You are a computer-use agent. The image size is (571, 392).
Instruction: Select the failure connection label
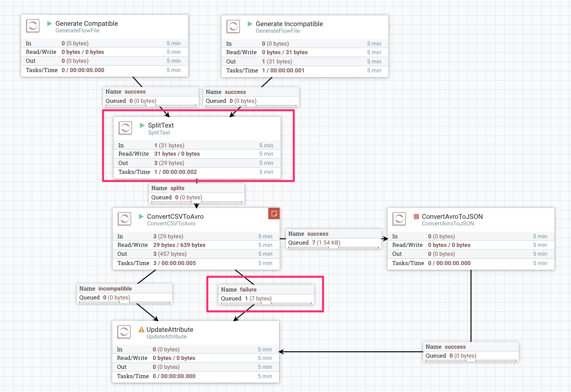click(248, 289)
